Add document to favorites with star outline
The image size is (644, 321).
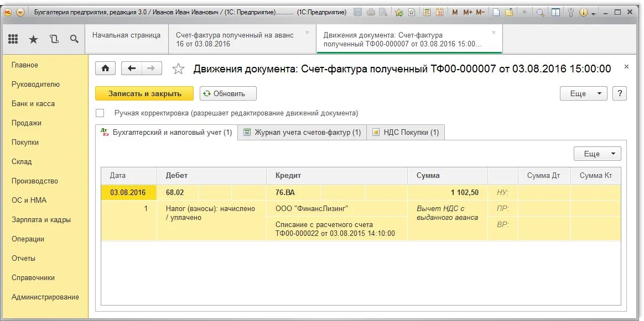click(178, 69)
